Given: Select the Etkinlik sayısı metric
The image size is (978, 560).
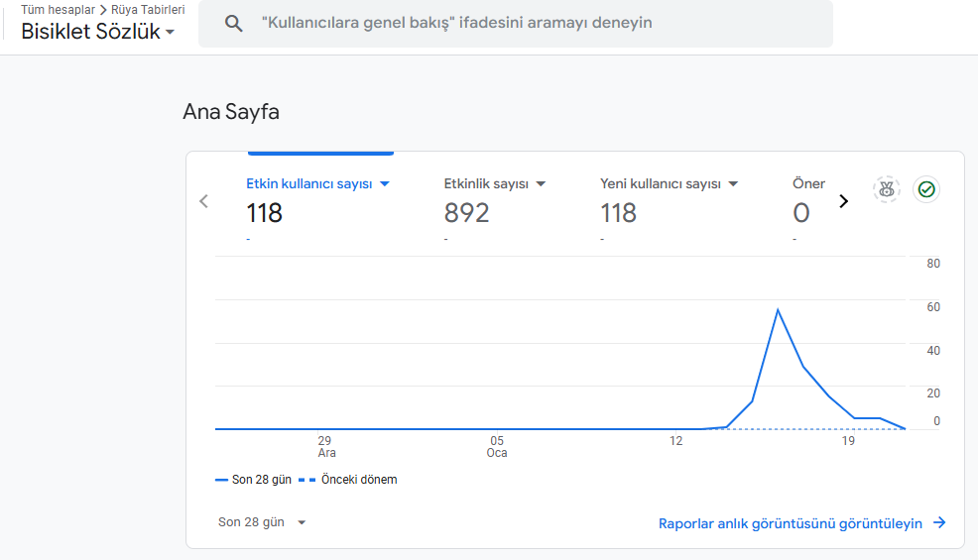Looking at the screenshot, I should point(486,184).
